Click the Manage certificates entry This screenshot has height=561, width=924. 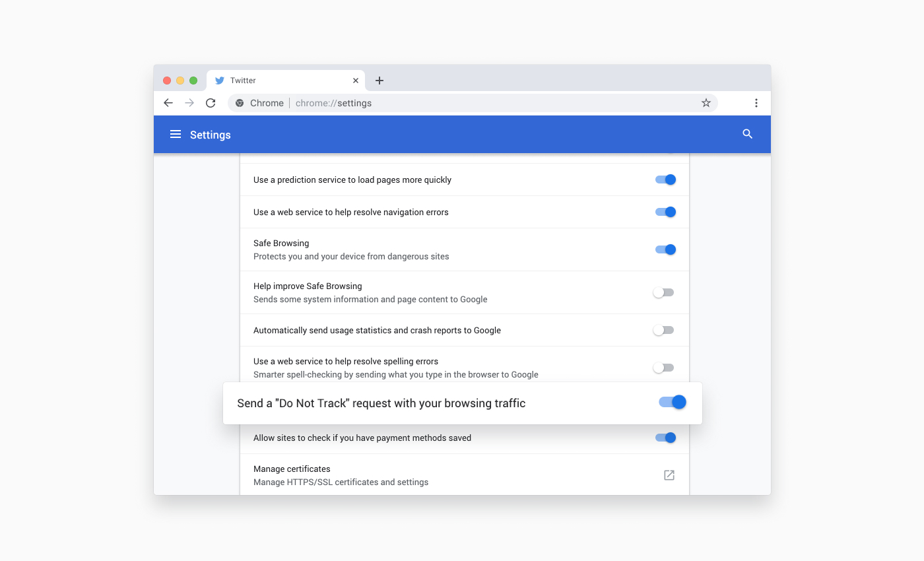click(292, 469)
